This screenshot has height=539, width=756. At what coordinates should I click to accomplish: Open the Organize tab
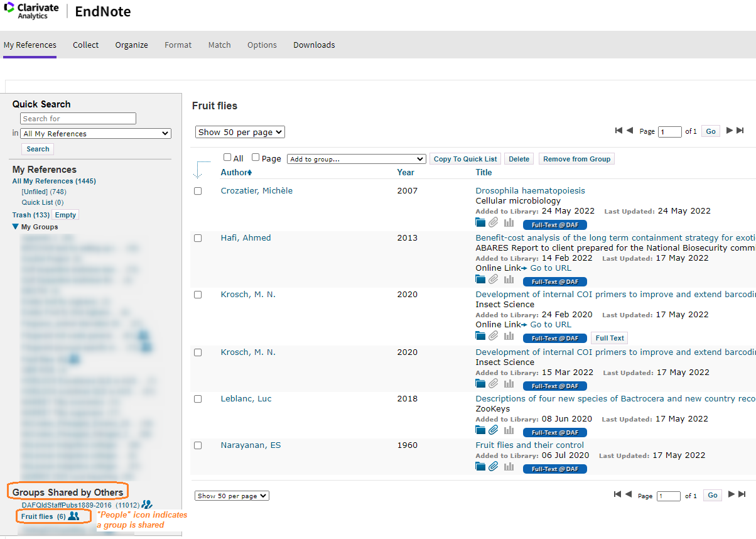pyautogui.click(x=131, y=45)
